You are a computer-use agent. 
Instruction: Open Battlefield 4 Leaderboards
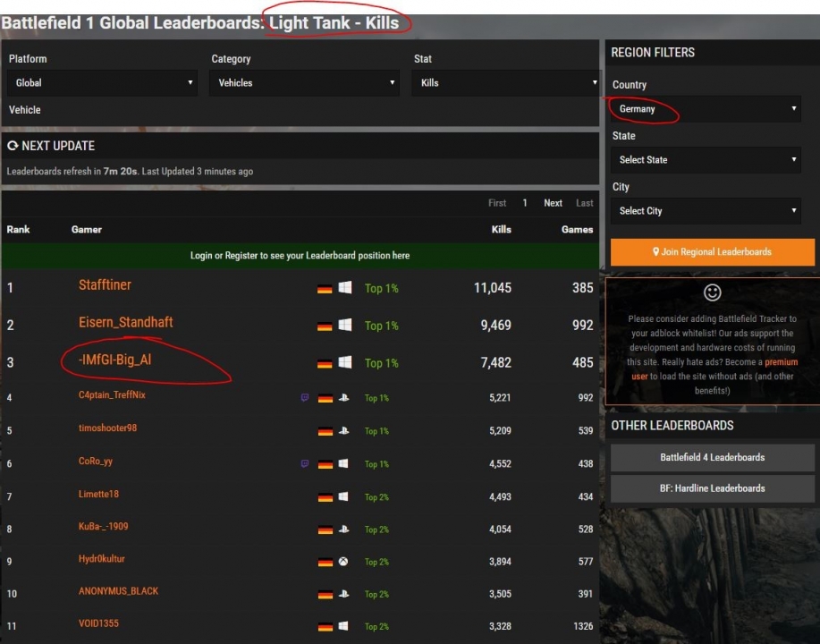(x=712, y=457)
